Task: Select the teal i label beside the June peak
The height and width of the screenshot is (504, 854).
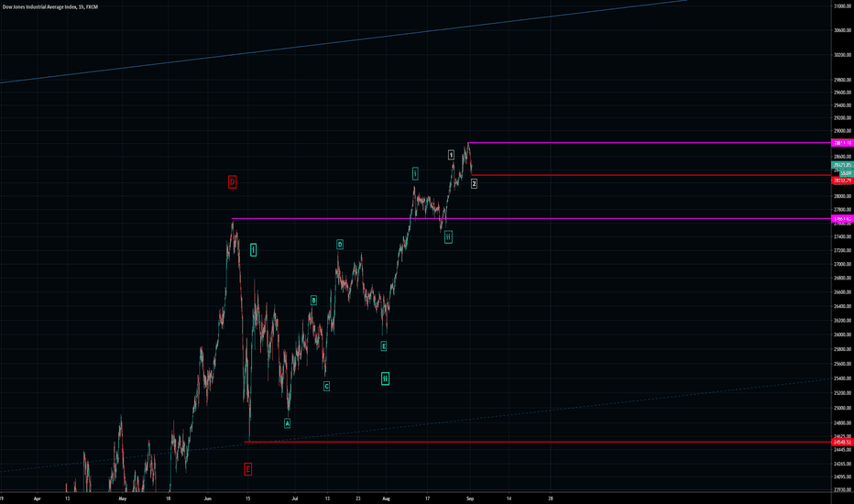Action: tap(253, 249)
